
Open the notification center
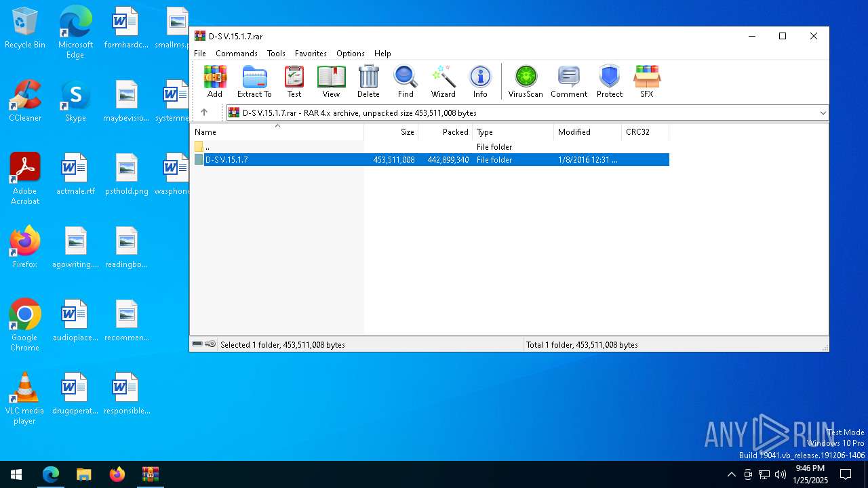pos(846,474)
